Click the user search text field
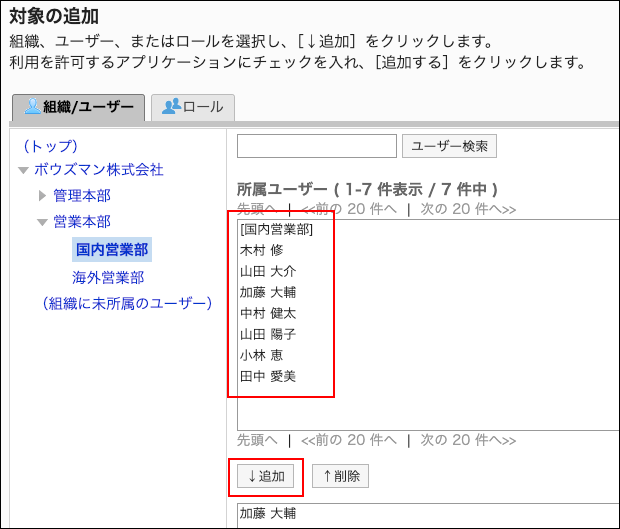The width and height of the screenshot is (620, 529). (316, 146)
